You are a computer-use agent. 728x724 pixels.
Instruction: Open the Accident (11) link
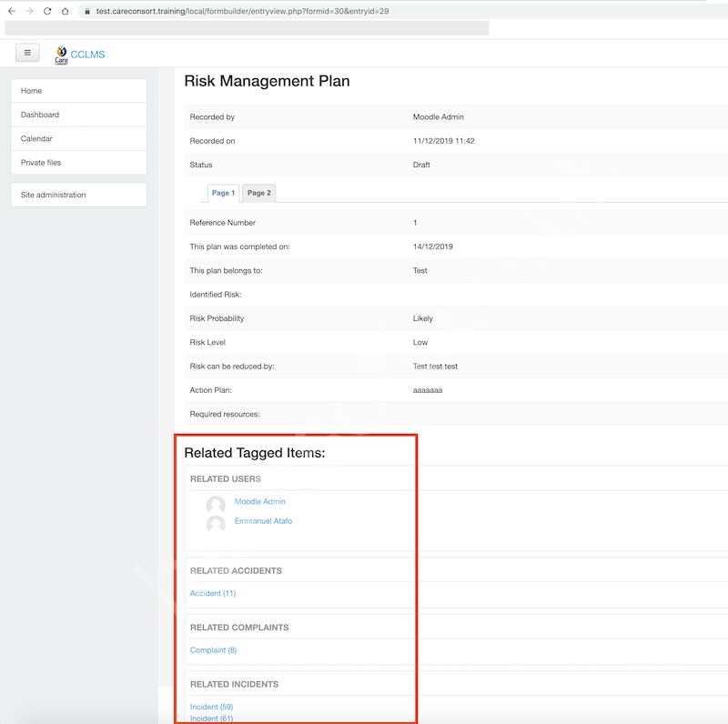click(213, 593)
